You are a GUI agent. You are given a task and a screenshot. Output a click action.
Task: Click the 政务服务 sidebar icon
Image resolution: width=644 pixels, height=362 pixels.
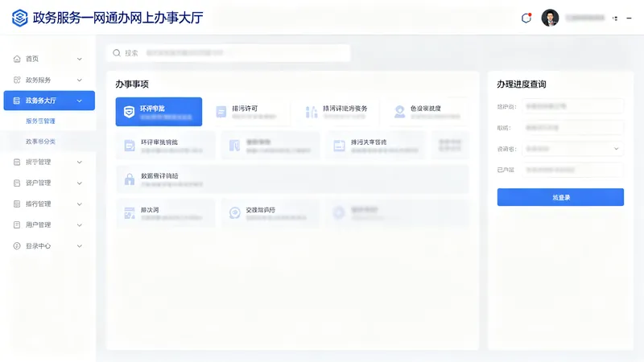click(17, 80)
